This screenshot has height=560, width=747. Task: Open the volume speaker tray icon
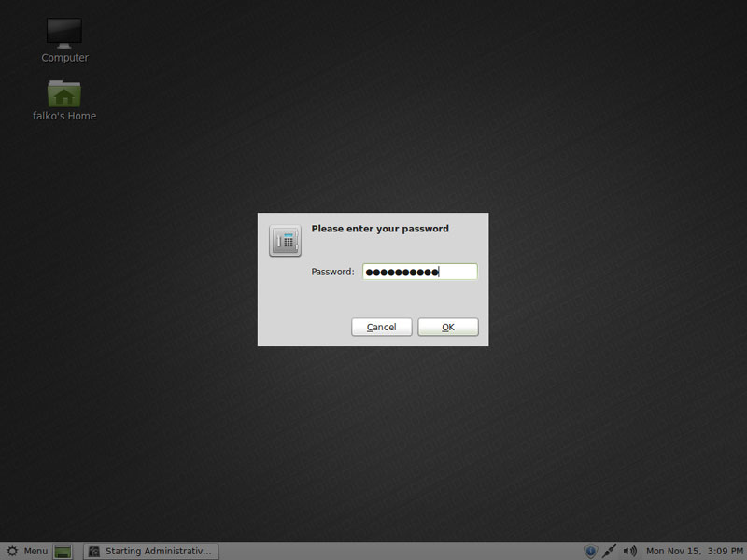coord(629,552)
